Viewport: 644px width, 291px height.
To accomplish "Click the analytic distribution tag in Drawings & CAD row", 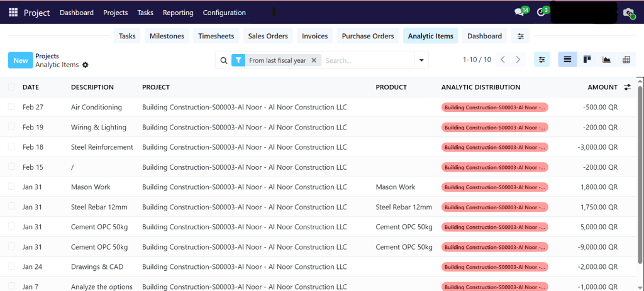I will coord(495,266).
